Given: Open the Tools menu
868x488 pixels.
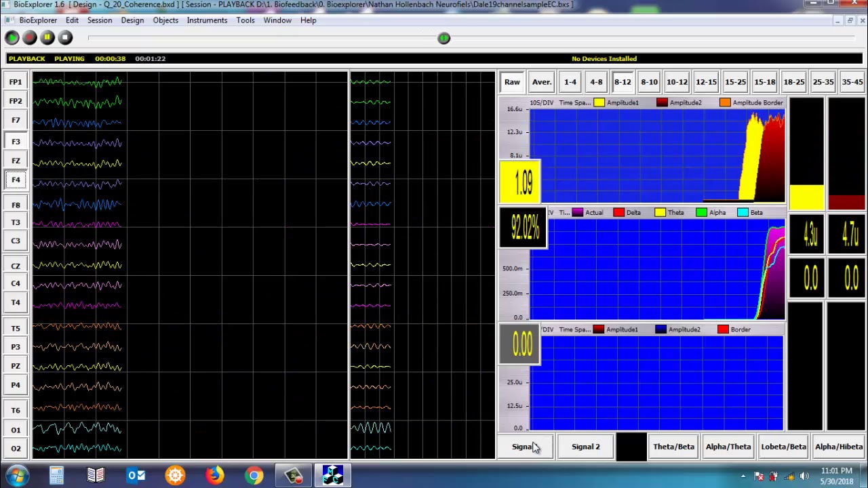Looking at the screenshot, I should tap(245, 20).
